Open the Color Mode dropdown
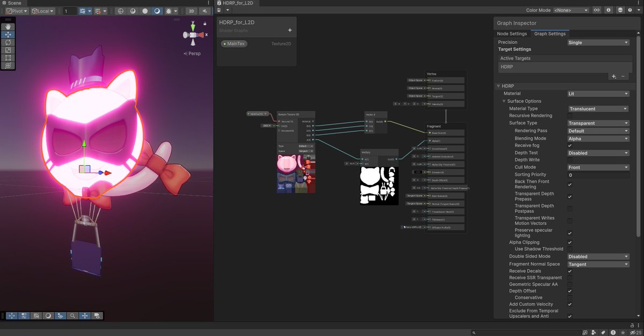Image resolution: width=644 pixels, height=336 pixels. 571,10
